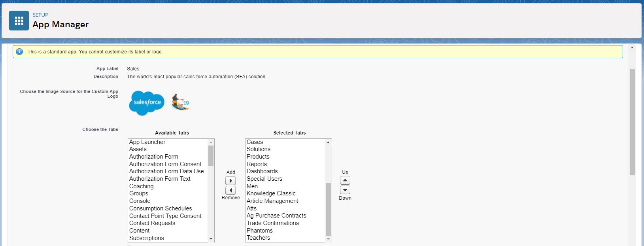Select Trade Confirmations in Selected Tabs
The image size is (644, 246).
pyautogui.click(x=285, y=223)
